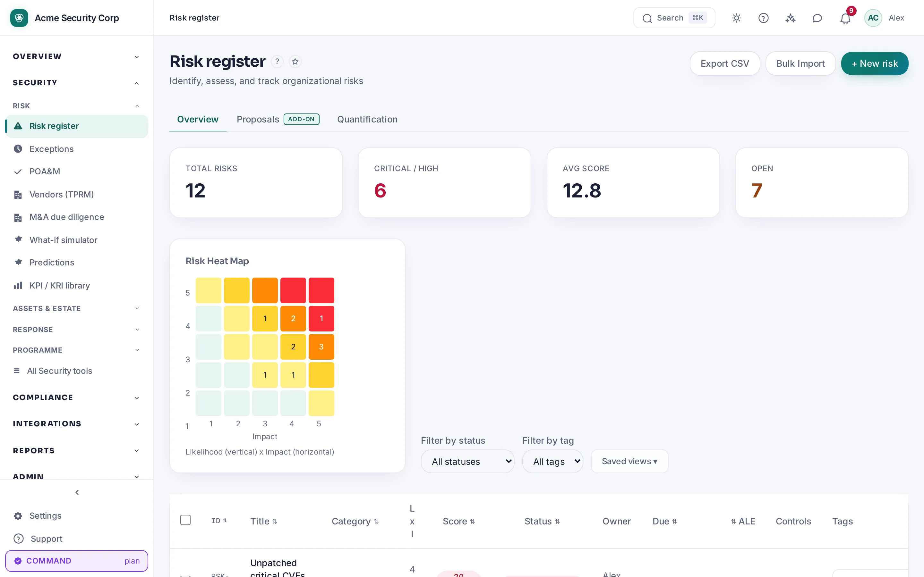924x577 pixels.
Task: Open the All statuses dropdown
Action: tap(467, 461)
